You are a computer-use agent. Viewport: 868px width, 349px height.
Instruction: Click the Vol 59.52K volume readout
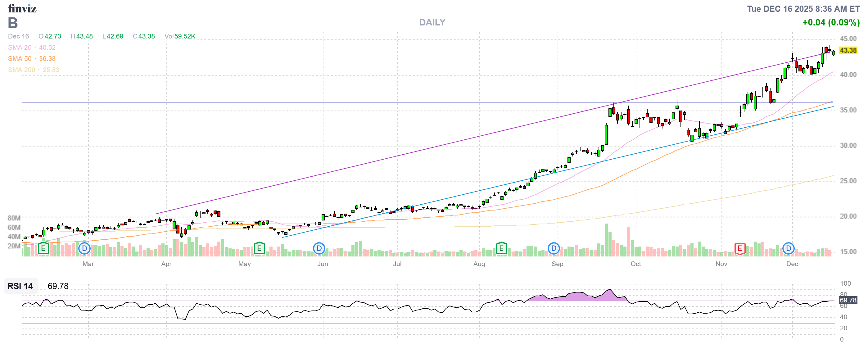pos(180,36)
